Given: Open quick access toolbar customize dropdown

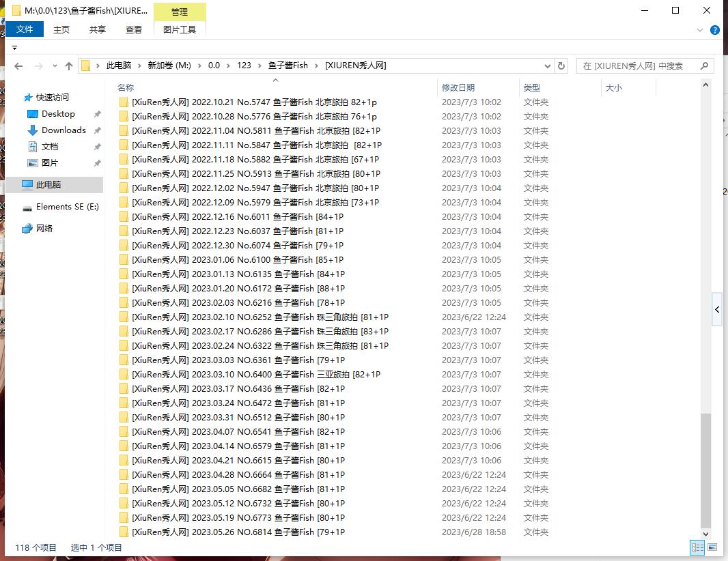Looking at the screenshot, I should (14, 48).
